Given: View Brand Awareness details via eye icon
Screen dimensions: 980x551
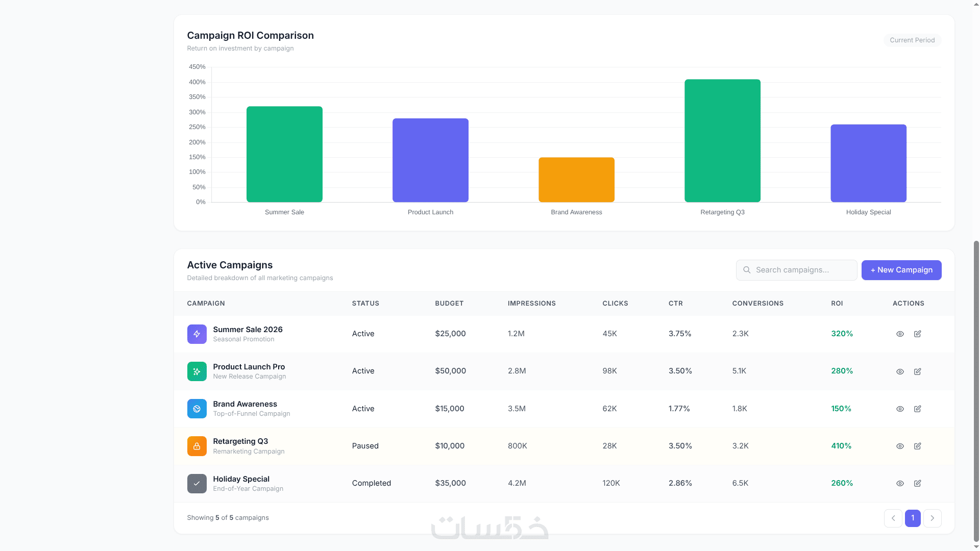Looking at the screenshot, I should 900,409.
